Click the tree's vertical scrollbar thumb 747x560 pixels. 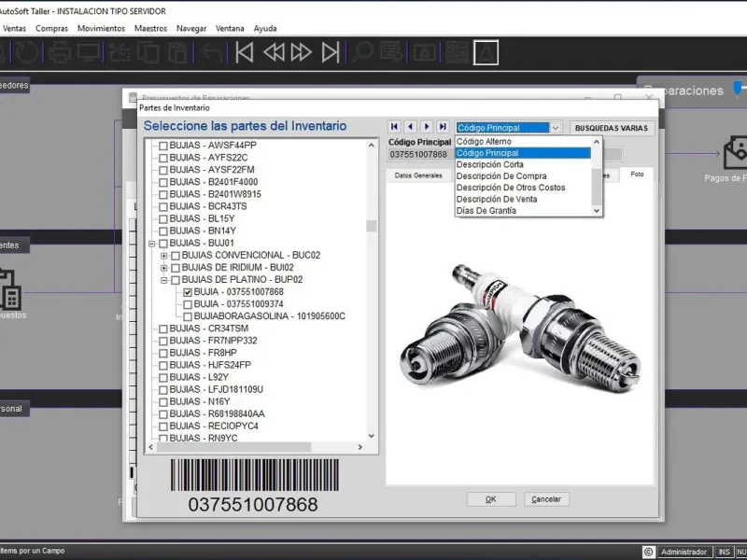pyautogui.click(x=372, y=226)
